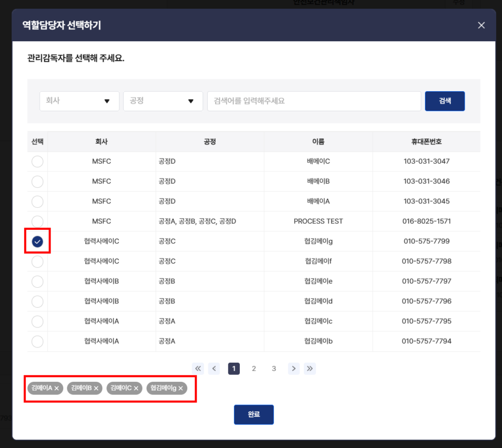Uncheck the selected 협김메이g row

tap(37, 242)
